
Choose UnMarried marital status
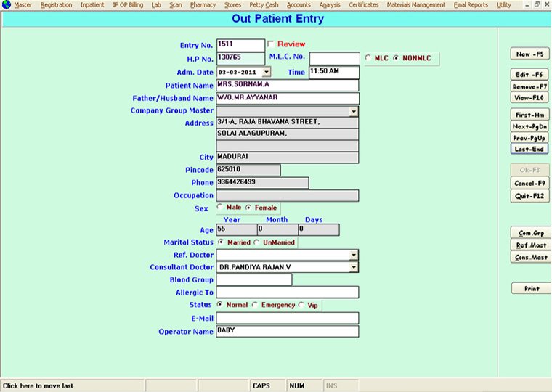point(256,242)
